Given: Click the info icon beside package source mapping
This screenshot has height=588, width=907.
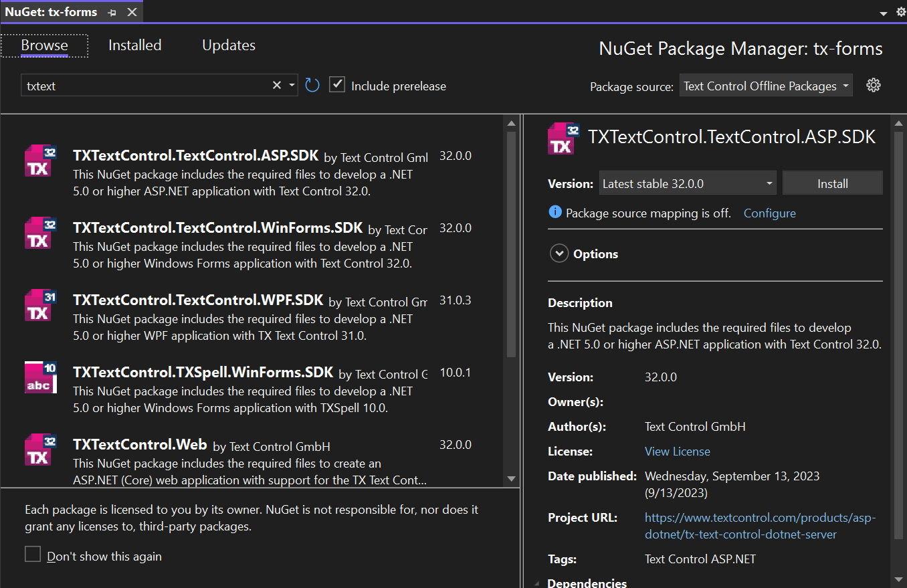Looking at the screenshot, I should click(x=555, y=212).
